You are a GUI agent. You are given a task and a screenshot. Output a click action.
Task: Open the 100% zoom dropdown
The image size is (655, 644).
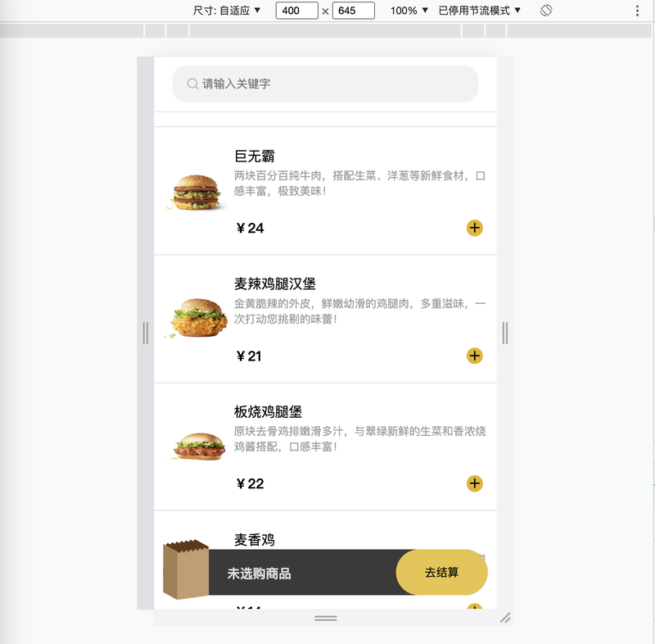coord(409,11)
